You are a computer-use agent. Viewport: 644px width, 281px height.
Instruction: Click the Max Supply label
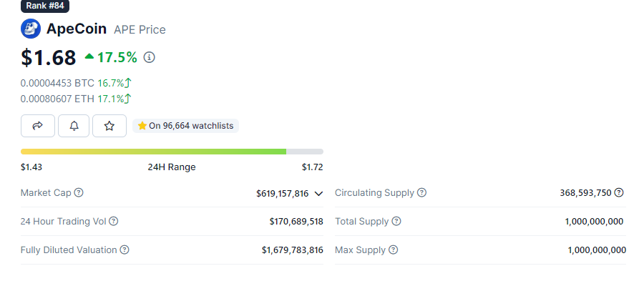[x=360, y=250]
